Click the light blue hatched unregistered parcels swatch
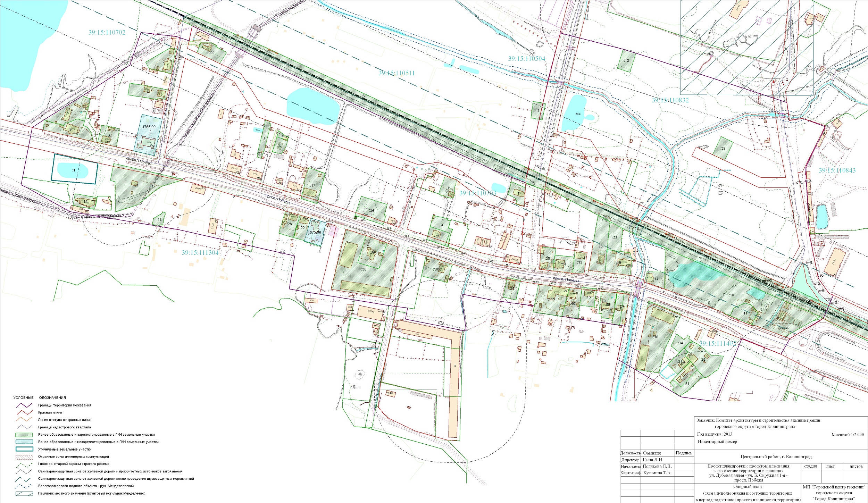 click(x=24, y=442)
